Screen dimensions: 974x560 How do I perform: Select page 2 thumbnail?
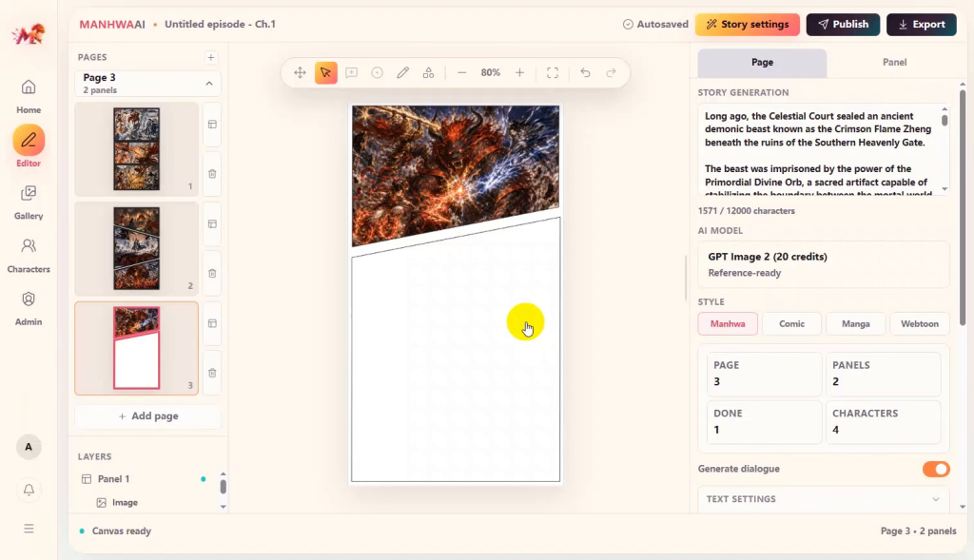tap(137, 248)
